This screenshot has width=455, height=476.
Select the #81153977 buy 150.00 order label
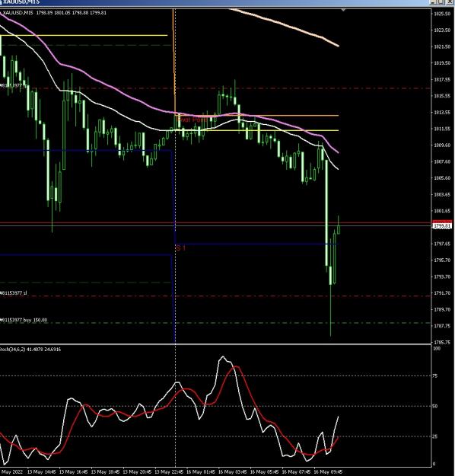click(x=24, y=320)
